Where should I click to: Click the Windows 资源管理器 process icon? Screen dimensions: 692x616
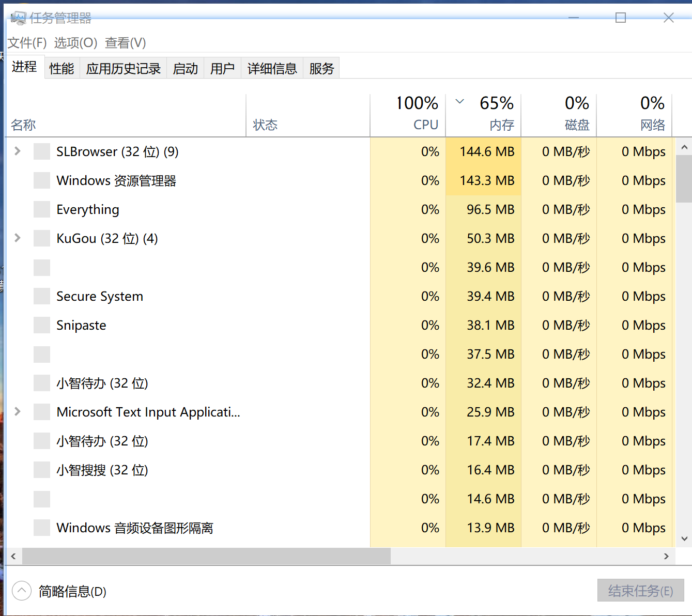tap(42, 180)
